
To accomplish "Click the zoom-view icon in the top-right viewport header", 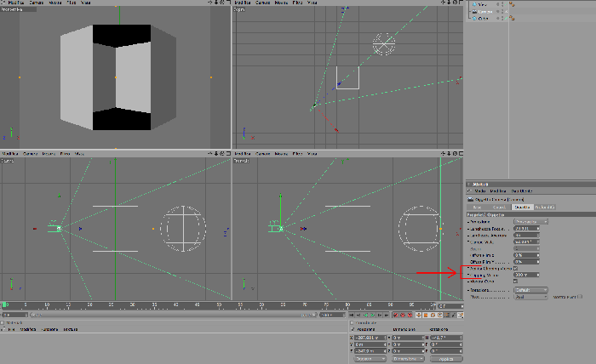I will point(449,3).
